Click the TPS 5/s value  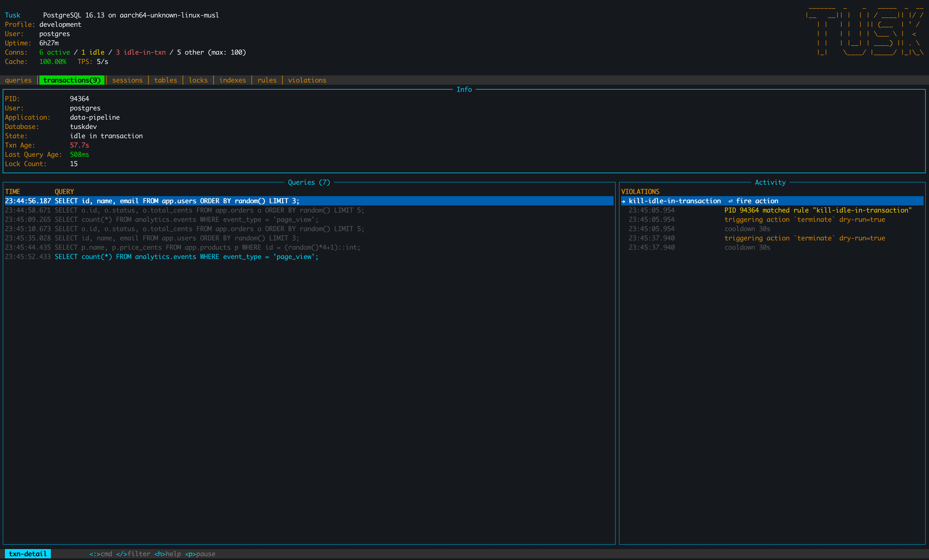(103, 62)
